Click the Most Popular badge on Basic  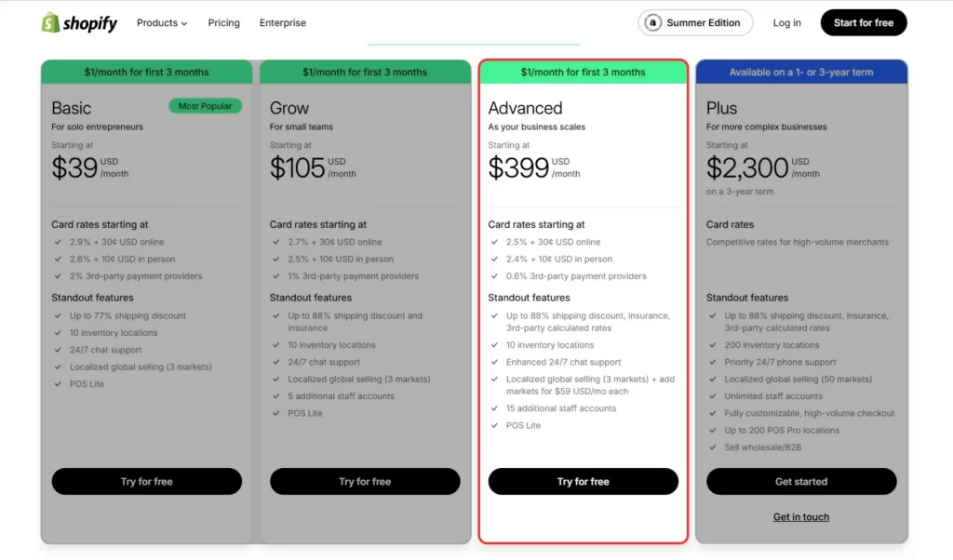click(x=205, y=106)
